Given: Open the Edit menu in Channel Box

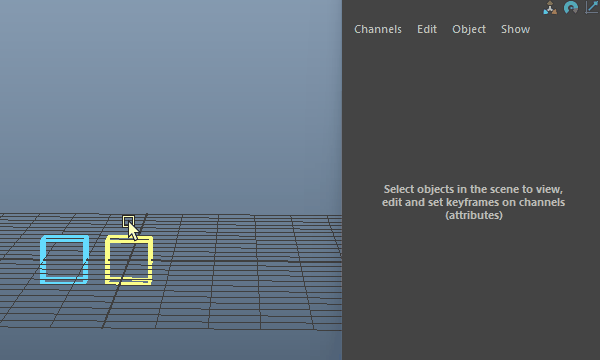Looking at the screenshot, I should pyautogui.click(x=427, y=29).
